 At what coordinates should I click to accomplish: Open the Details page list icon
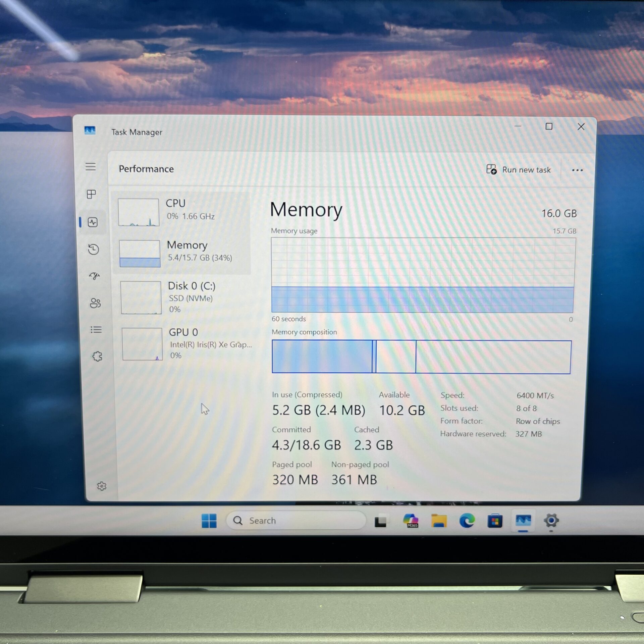(x=96, y=330)
